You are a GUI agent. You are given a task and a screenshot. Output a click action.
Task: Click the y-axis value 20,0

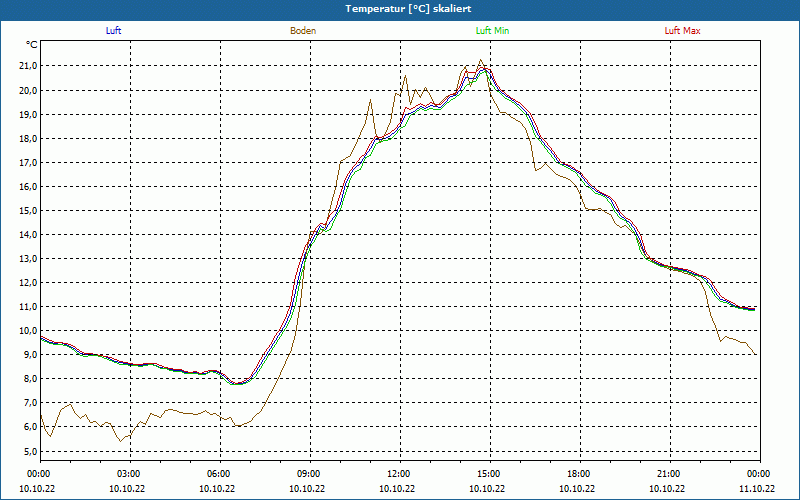(x=28, y=90)
